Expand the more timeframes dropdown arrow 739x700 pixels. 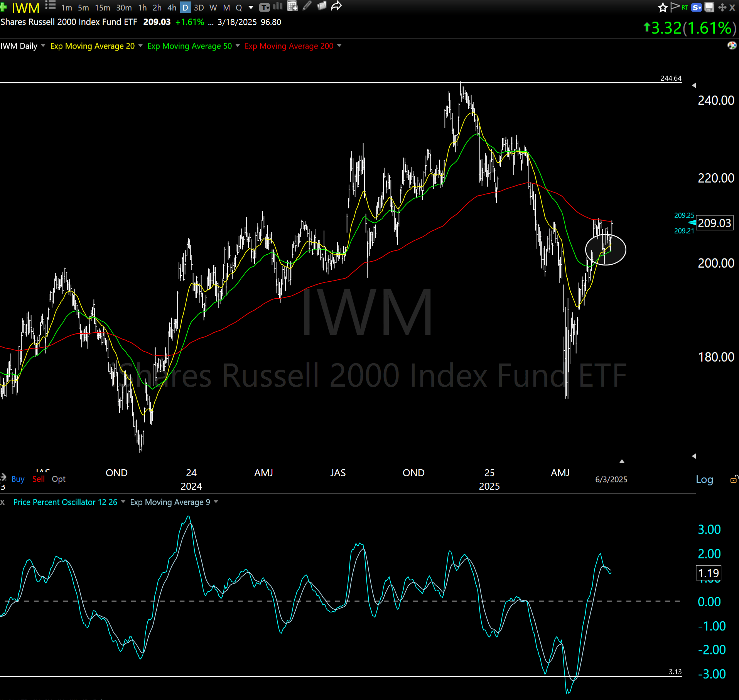point(251,7)
